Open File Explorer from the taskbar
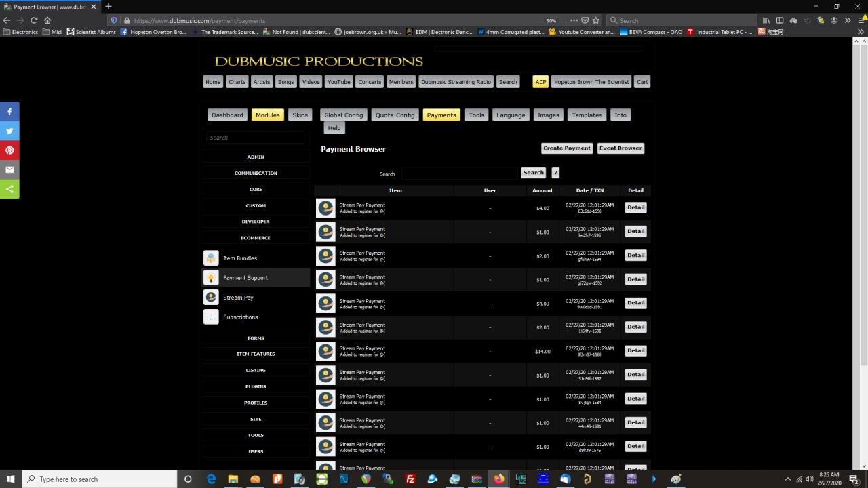The width and height of the screenshot is (868, 488). click(x=233, y=479)
